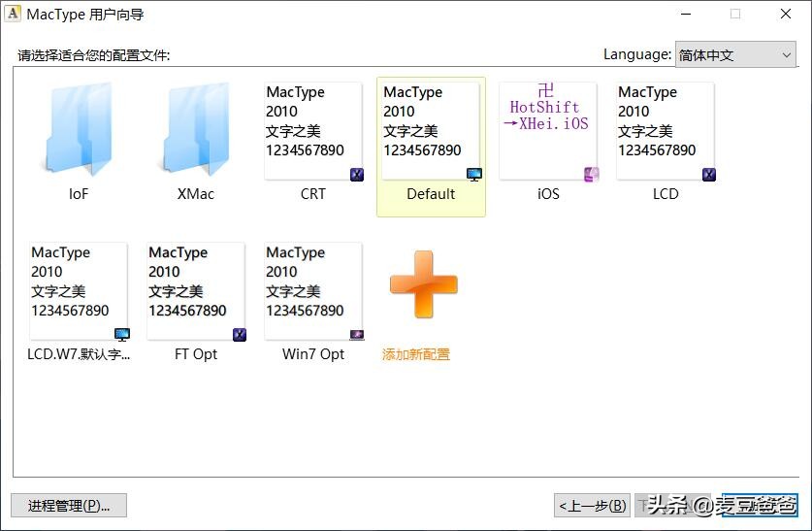Click the 进程管理(P)... button
This screenshot has height=531, width=812.
[x=69, y=506]
